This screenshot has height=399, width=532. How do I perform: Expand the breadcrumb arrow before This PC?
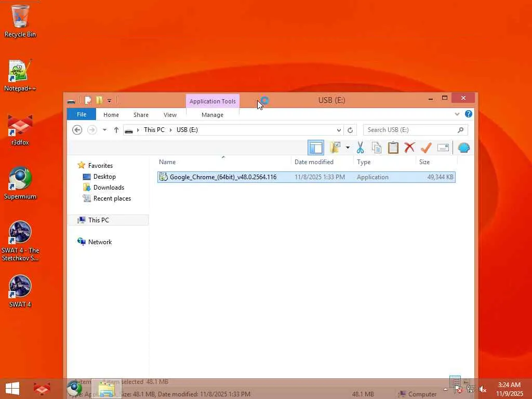pyautogui.click(x=138, y=130)
